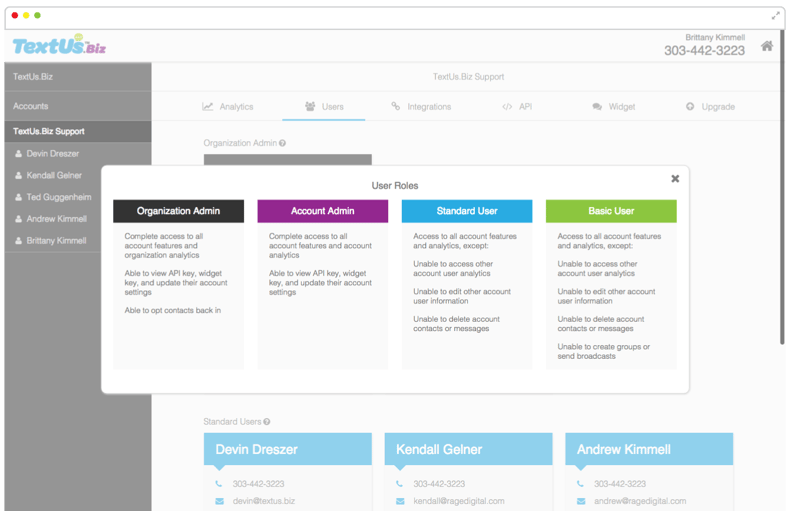790x511 pixels.
Task: Click user icon beside Devin Dreszer in sidebar
Action: 18,154
